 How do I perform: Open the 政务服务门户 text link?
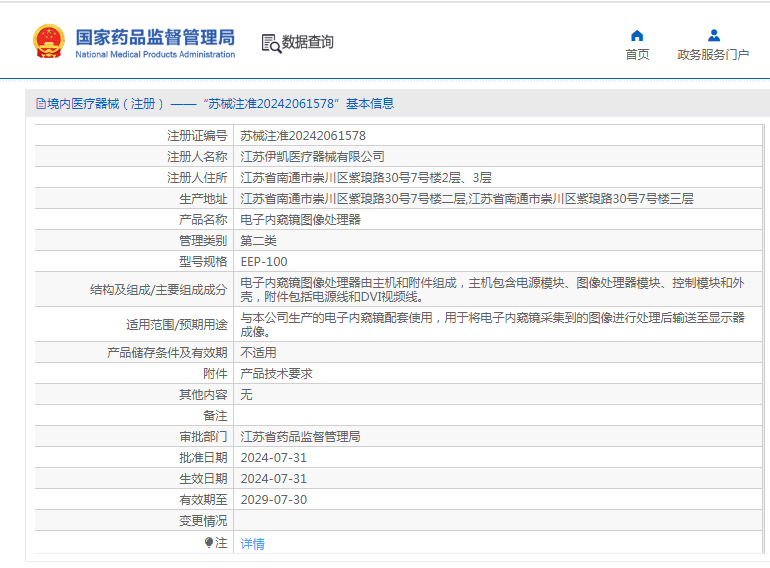click(x=713, y=55)
